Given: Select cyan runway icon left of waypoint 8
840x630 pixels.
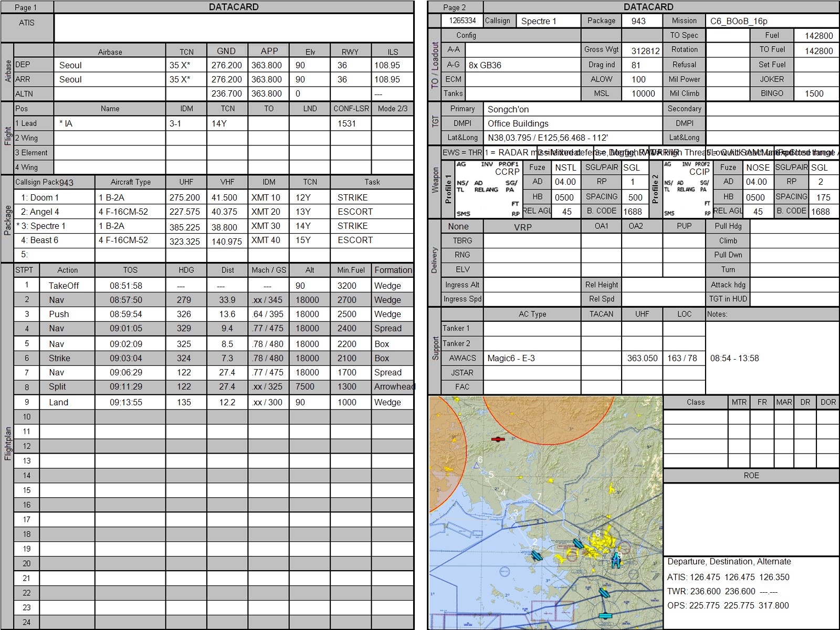Looking at the screenshot, I should coord(578,543).
